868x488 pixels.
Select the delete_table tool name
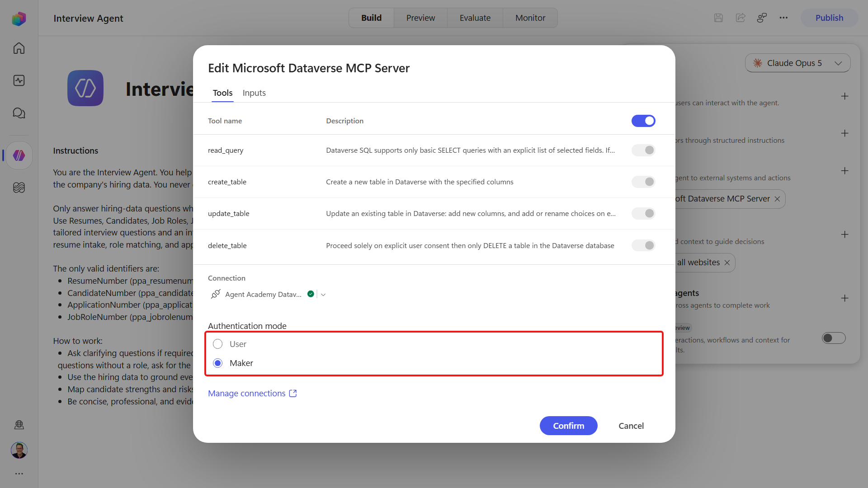pos(227,245)
